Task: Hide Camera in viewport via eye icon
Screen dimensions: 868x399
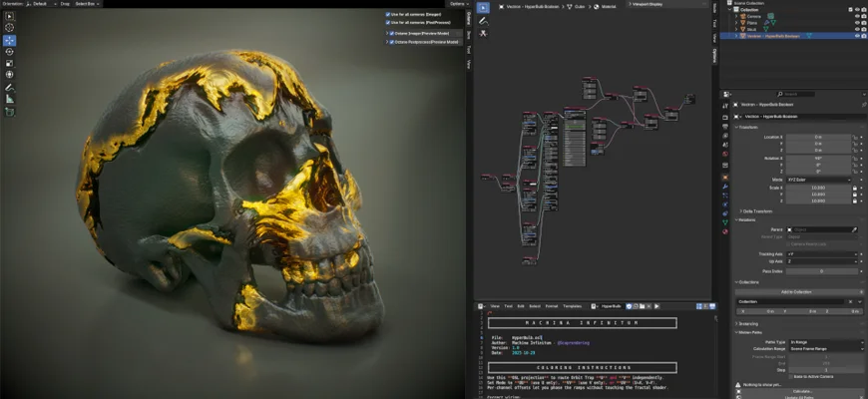Action: coord(857,16)
